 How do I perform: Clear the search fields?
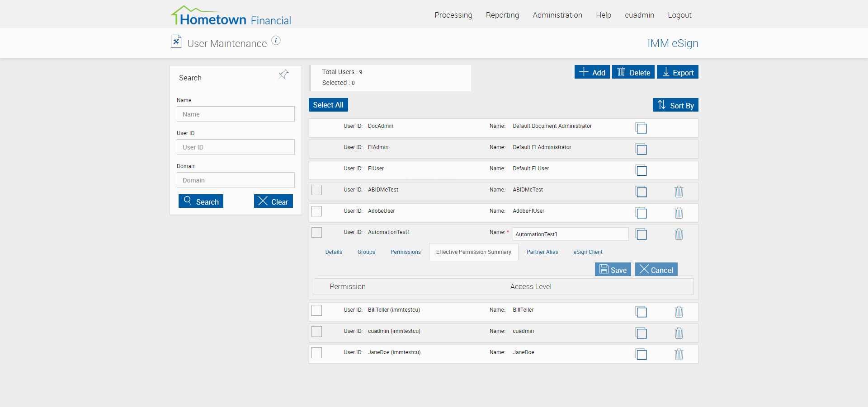coord(274,201)
